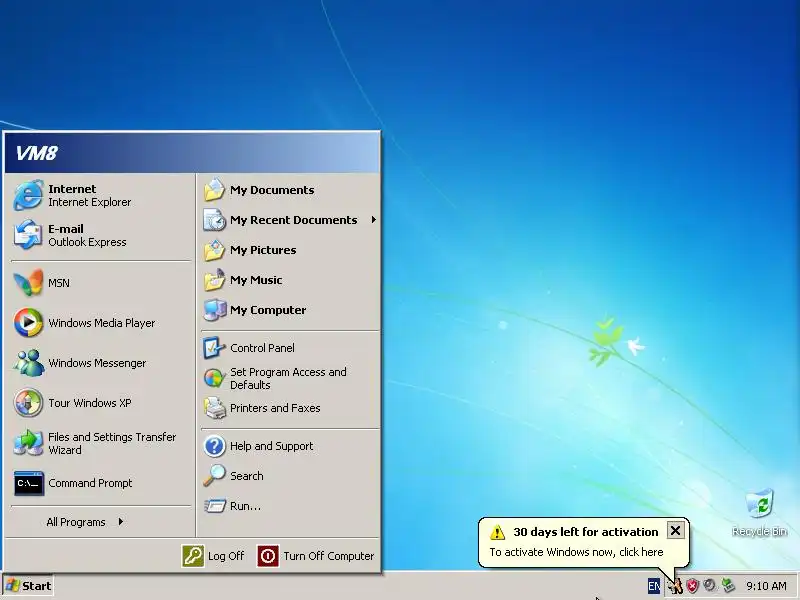Select the 'My Computer' menu text
The height and width of the screenshot is (600, 800).
tap(268, 310)
